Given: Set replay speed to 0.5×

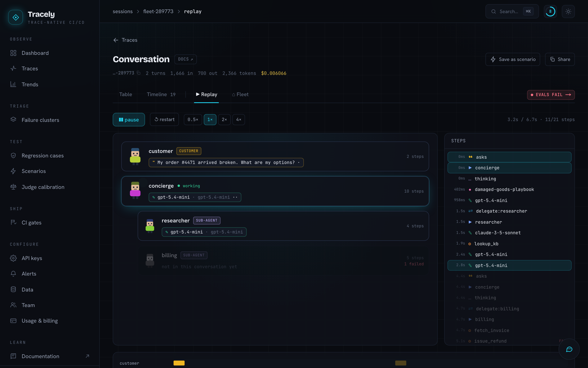Looking at the screenshot, I should click(x=193, y=120).
